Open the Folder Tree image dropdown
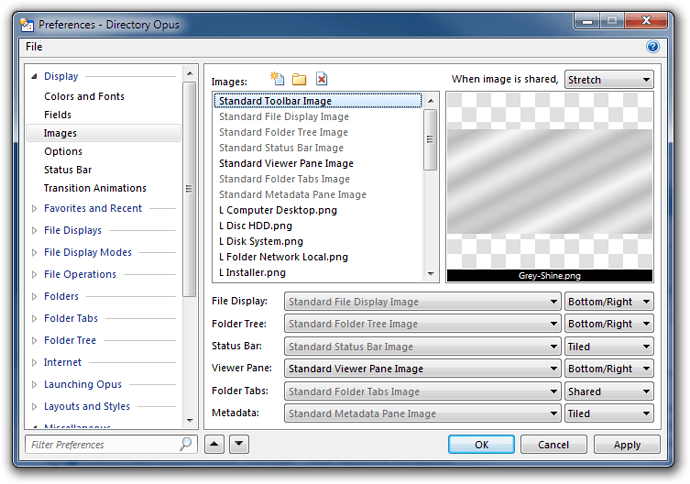The height and width of the screenshot is (484, 690). click(x=422, y=324)
